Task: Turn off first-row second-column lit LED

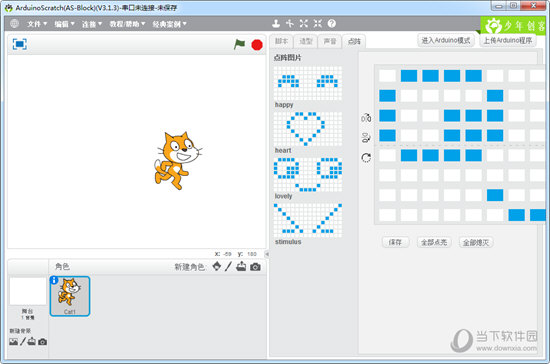Action: [409, 75]
